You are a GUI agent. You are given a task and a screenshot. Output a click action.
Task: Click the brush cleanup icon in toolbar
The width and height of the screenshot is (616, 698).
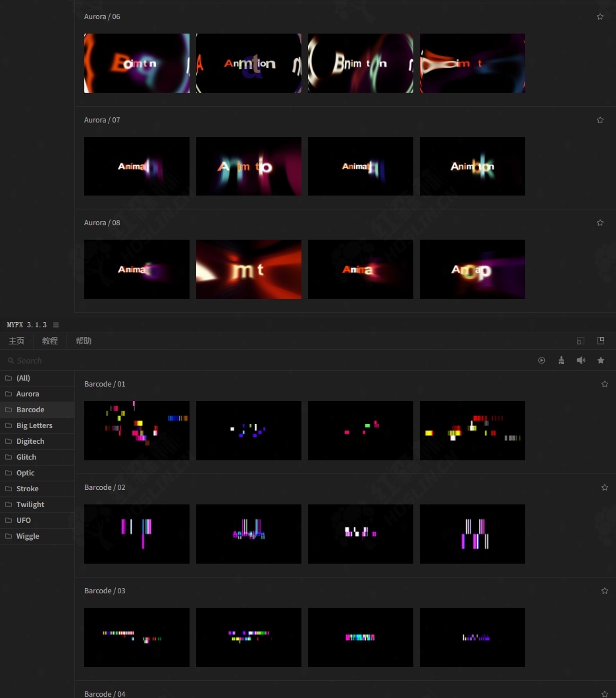[561, 360]
